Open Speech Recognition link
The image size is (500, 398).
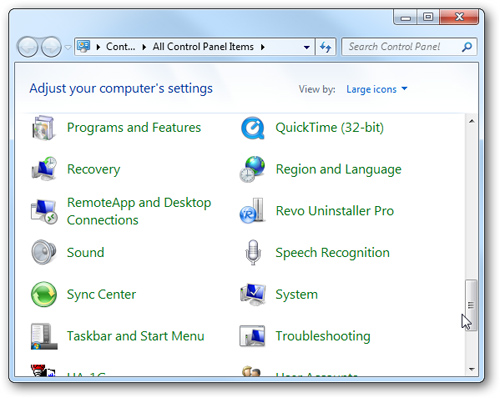pos(332,253)
